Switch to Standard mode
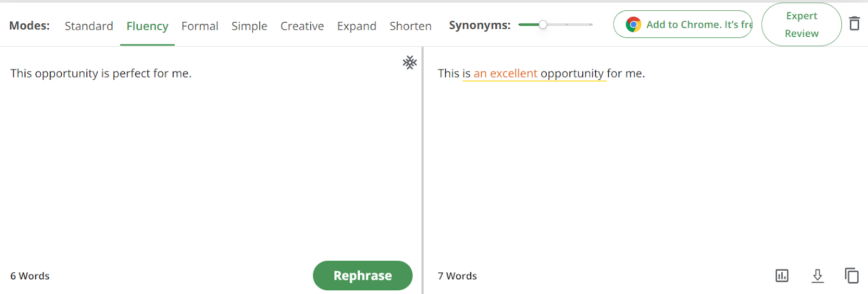Image resolution: width=868 pixels, height=294 pixels. (89, 26)
